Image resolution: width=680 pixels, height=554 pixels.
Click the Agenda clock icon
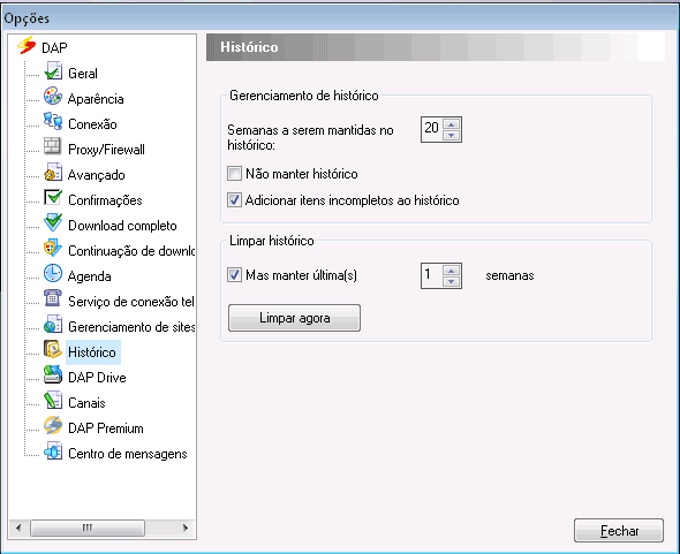pyautogui.click(x=53, y=273)
